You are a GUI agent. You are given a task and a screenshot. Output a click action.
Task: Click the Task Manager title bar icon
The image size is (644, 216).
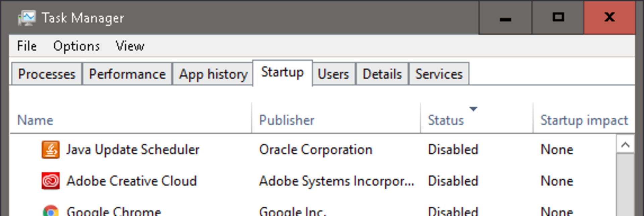(26, 18)
